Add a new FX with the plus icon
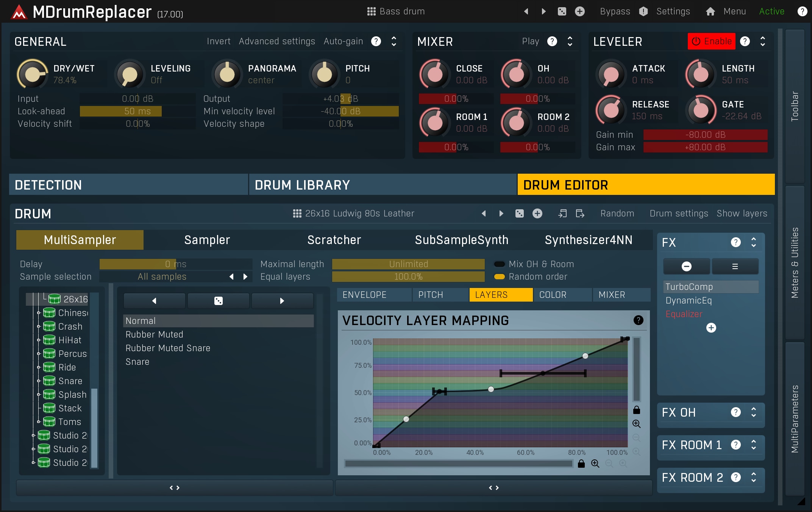812x512 pixels. tap(711, 328)
